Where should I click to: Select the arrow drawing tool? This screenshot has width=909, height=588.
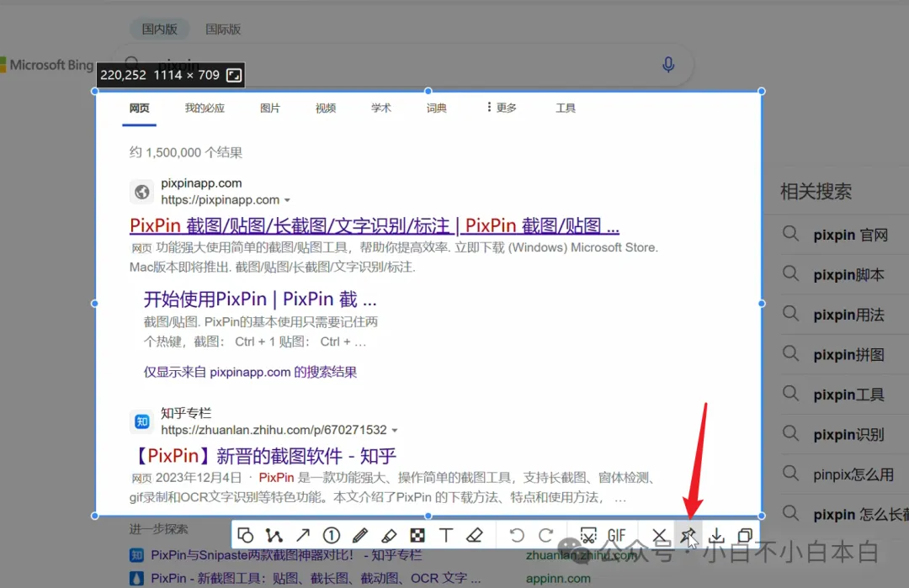[303, 535]
